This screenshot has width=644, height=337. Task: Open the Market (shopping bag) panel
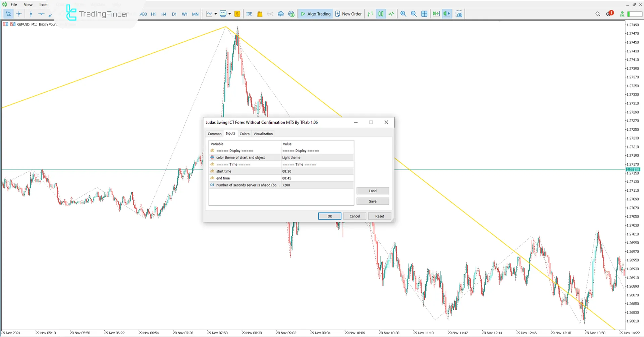click(x=260, y=14)
